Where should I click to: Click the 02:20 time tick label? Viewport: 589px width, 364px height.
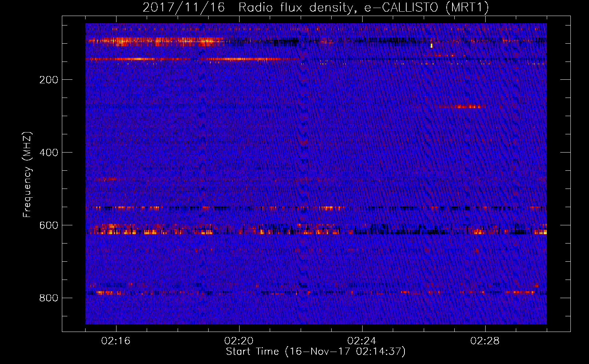[x=239, y=341]
